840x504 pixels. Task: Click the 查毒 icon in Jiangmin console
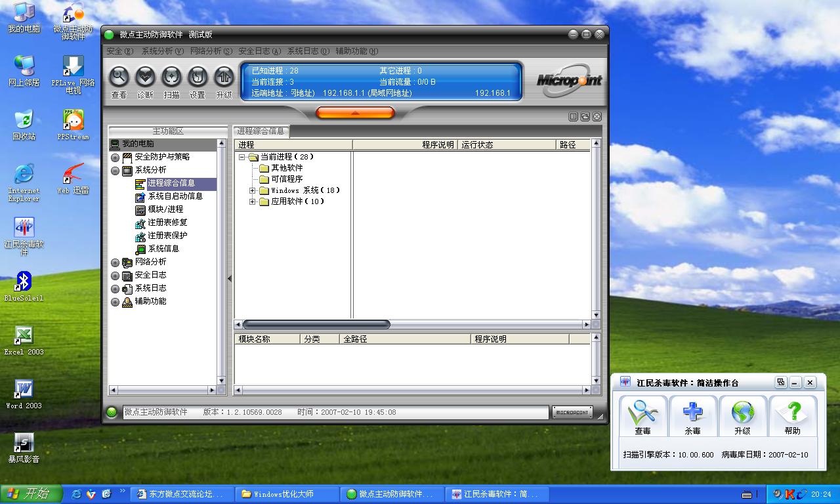pyautogui.click(x=642, y=416)
